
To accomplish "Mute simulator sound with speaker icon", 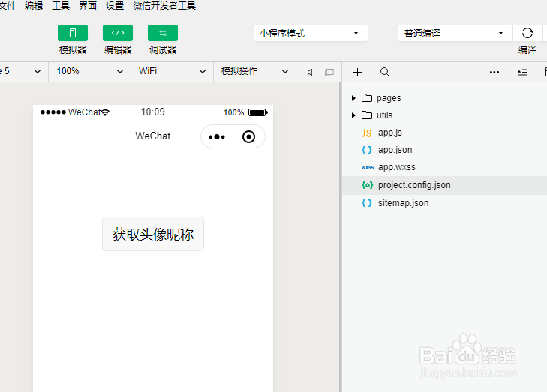I will (x=310, y=72).
